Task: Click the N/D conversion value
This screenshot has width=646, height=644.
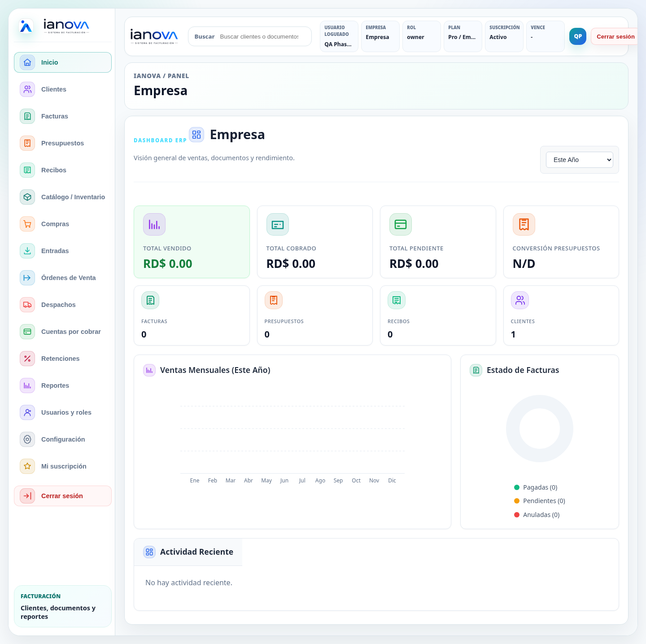Action: pos(524,264)
